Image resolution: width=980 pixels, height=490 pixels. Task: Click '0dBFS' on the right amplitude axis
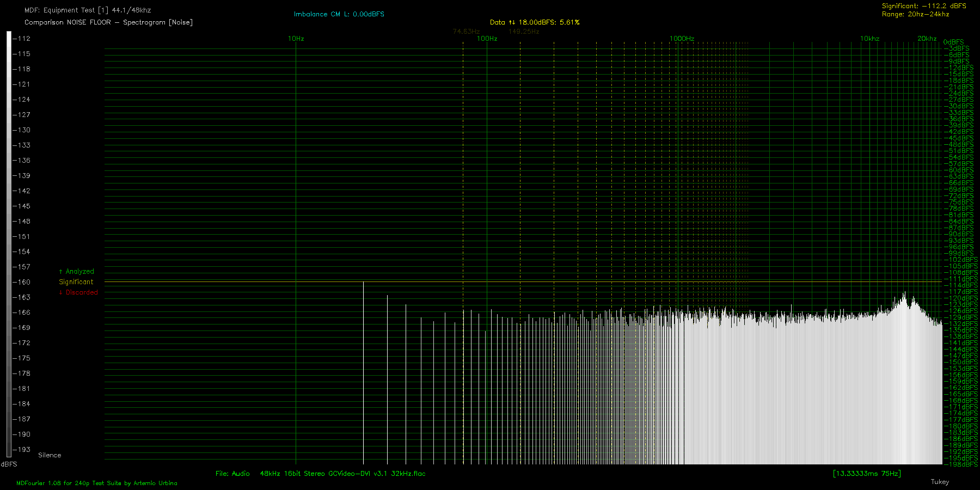point(953,42)
